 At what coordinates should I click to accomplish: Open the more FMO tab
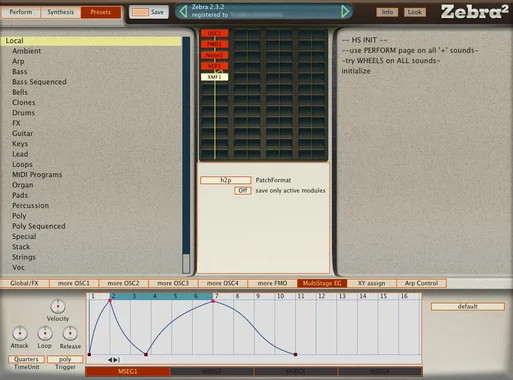[272, 283]
